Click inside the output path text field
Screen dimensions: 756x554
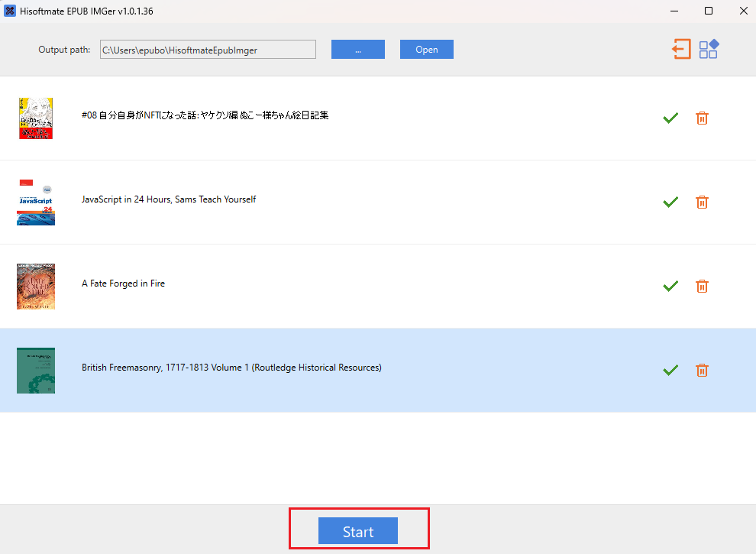coord(208,49)
